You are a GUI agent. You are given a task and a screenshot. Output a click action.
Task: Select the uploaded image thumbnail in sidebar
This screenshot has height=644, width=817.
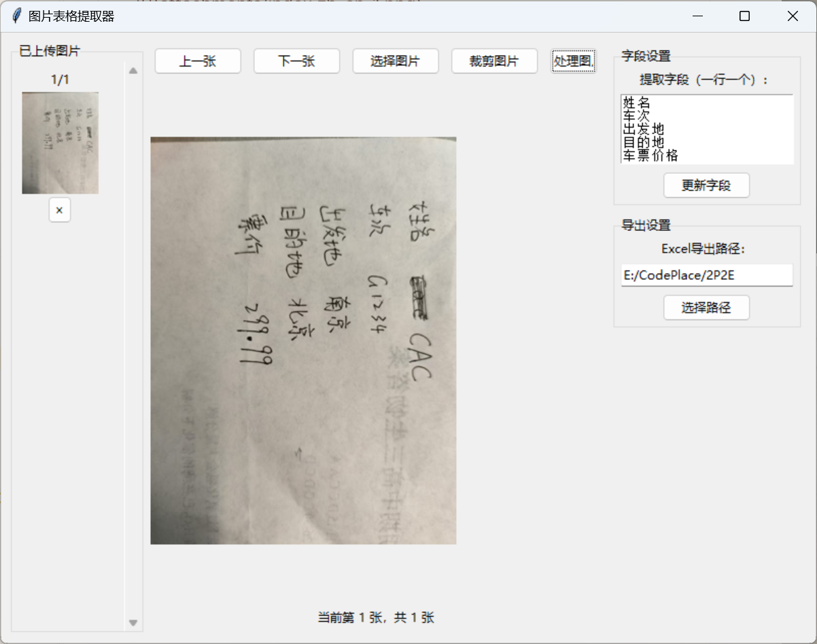click(x=60, y=143)
